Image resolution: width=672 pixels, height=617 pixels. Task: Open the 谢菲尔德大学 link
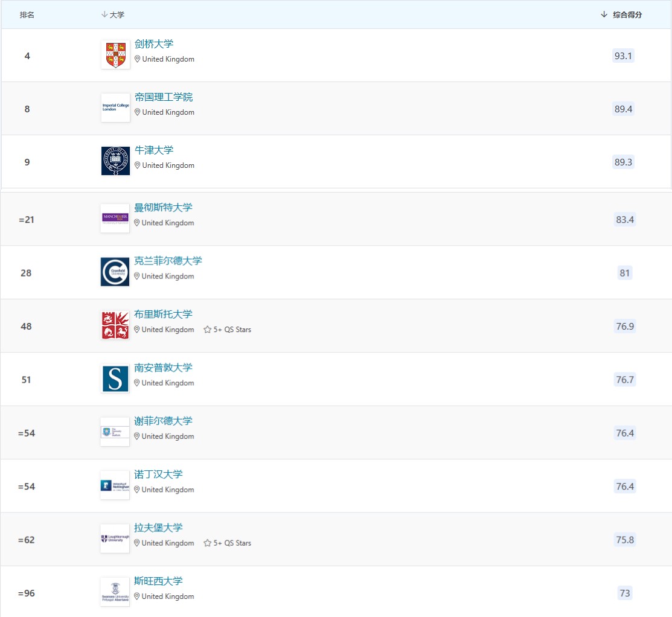pos(163,421)
